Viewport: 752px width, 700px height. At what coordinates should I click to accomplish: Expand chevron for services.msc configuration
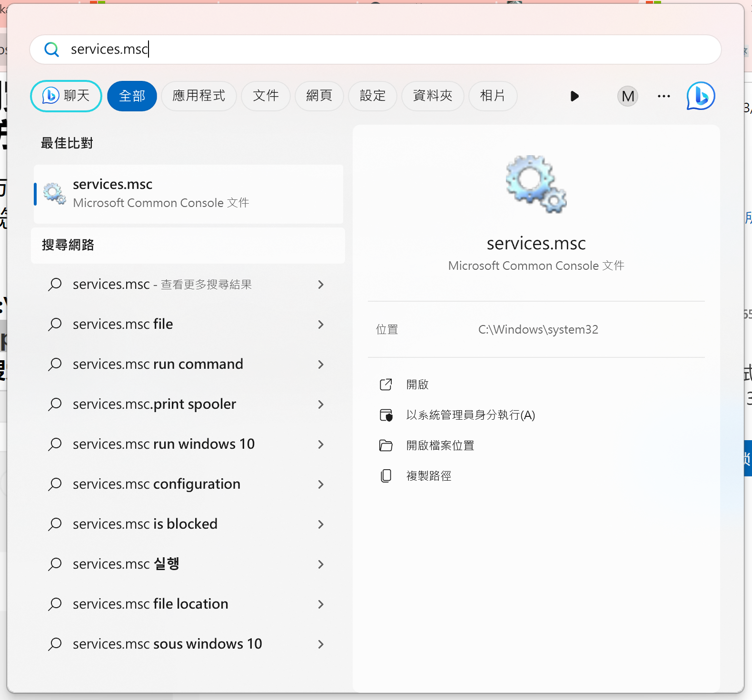321,484
